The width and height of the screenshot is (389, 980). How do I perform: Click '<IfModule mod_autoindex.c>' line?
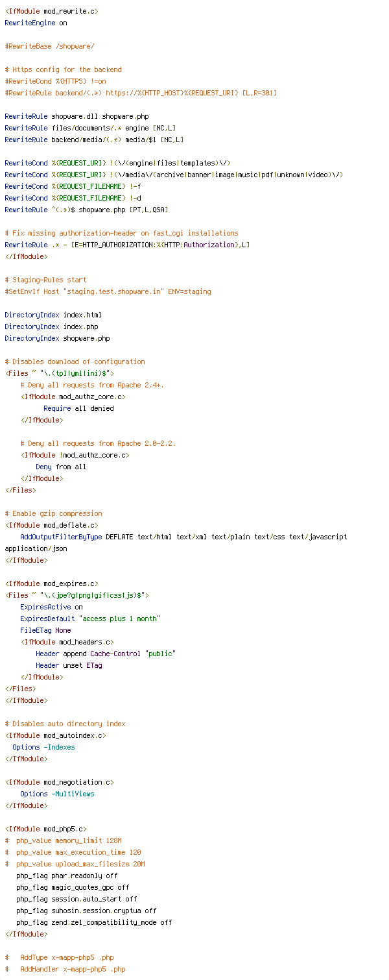(x=55, y=735)
